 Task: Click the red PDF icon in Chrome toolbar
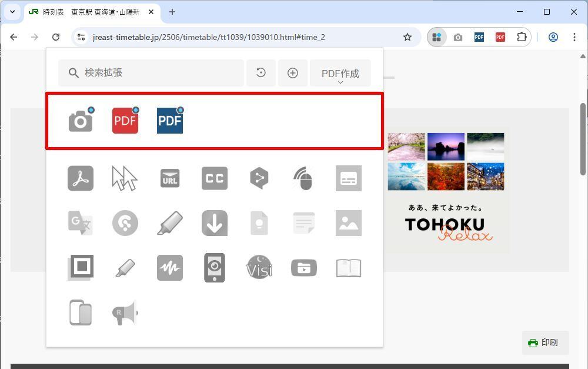(x=500, y=37)
